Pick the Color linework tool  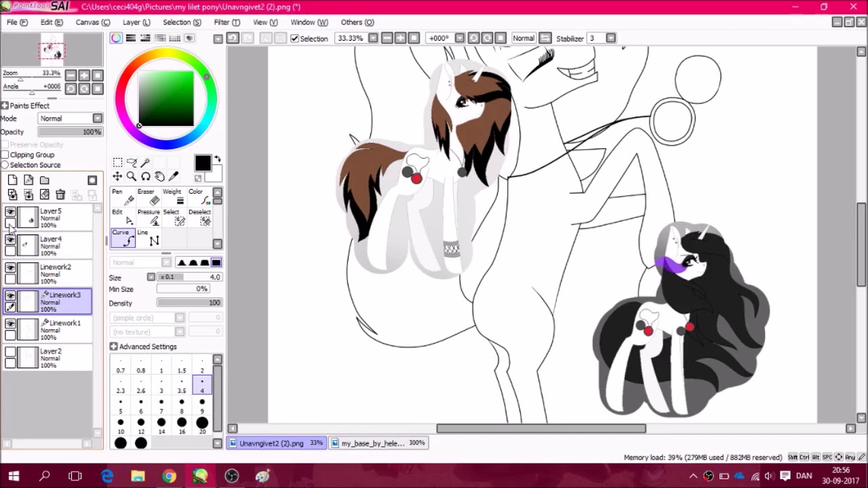199,197
